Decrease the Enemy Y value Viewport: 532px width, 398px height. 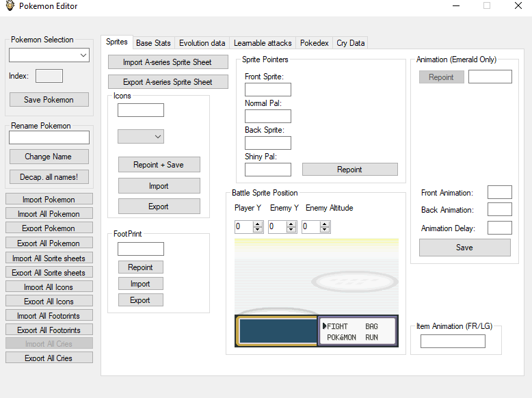click(x=291, y=229)
